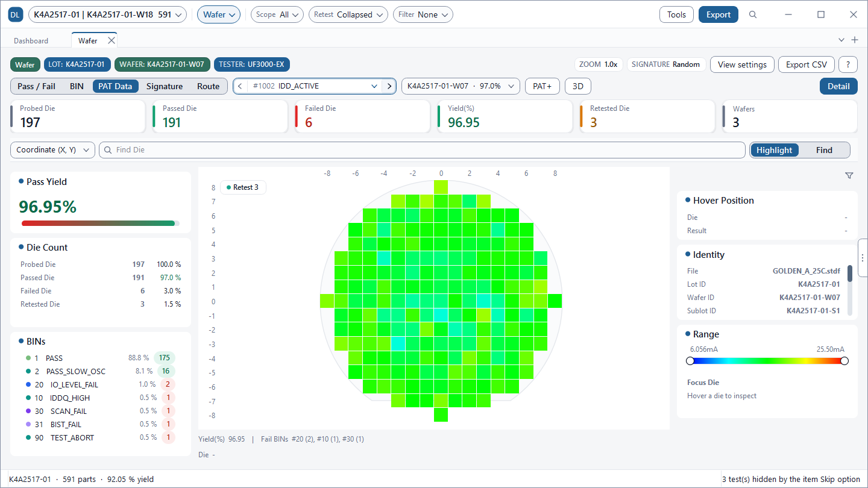Click the Identity panel scrollbar
The image size is (868, 488).
(x=850, y=274)
